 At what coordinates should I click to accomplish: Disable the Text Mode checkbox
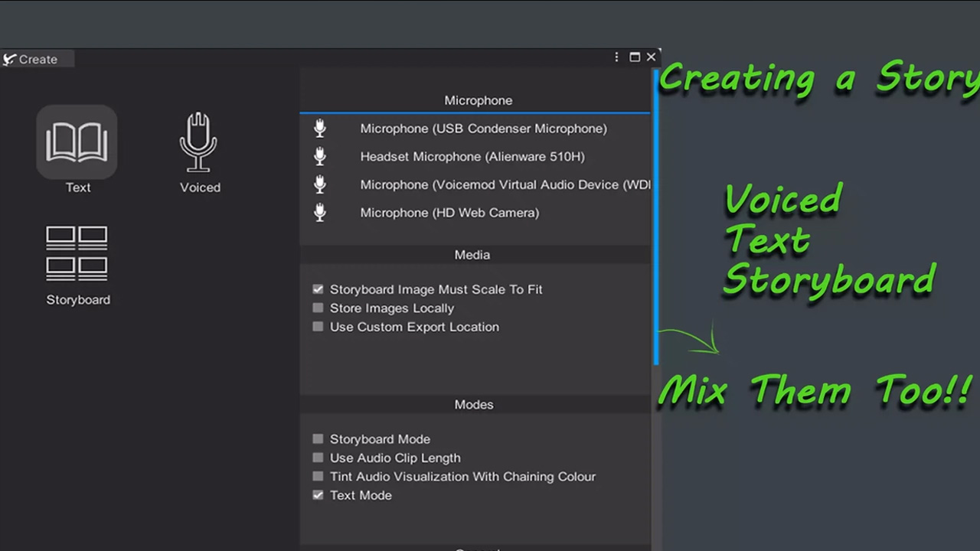point(318,495)
